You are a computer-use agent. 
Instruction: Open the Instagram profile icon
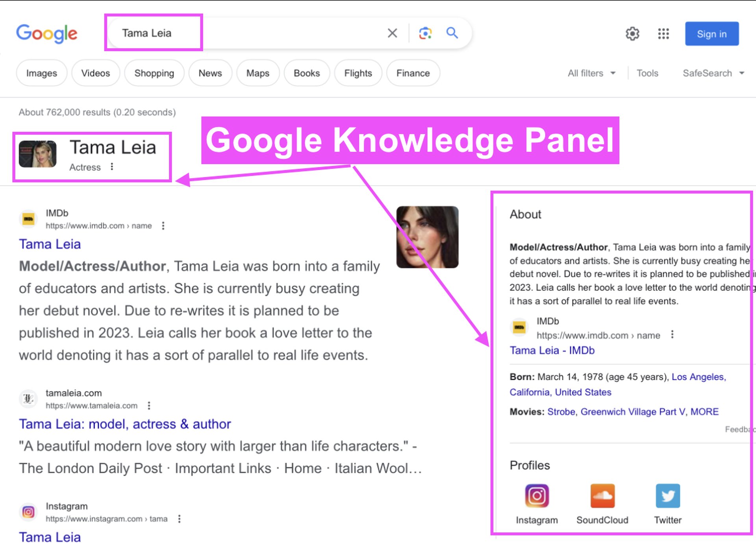(x=537, y=496)
